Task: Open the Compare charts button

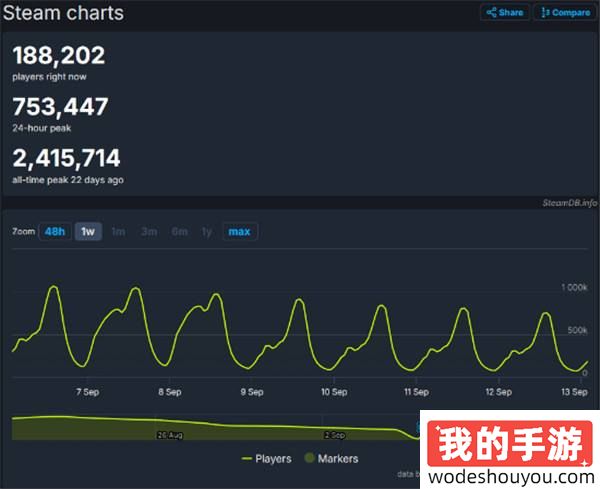Action: 564,13
